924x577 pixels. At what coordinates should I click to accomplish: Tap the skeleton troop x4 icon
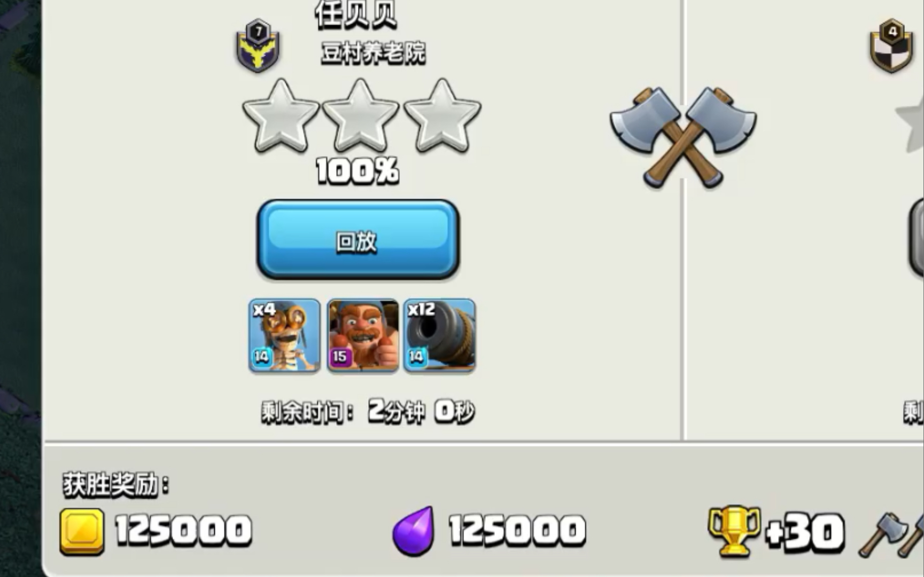click(x=284, y=335)
